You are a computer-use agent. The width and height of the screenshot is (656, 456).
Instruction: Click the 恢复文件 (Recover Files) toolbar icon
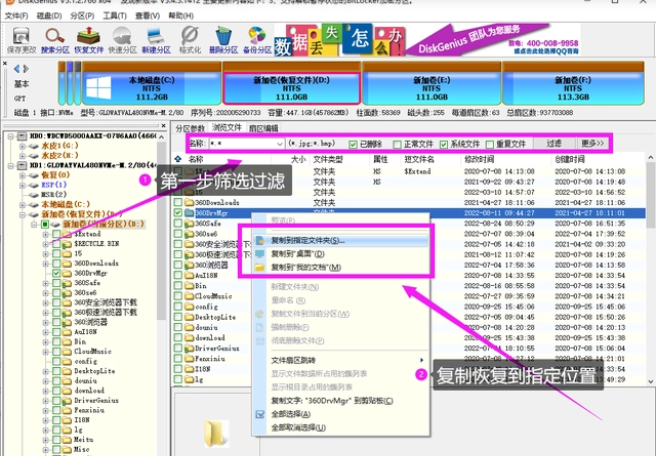point(90,38)
